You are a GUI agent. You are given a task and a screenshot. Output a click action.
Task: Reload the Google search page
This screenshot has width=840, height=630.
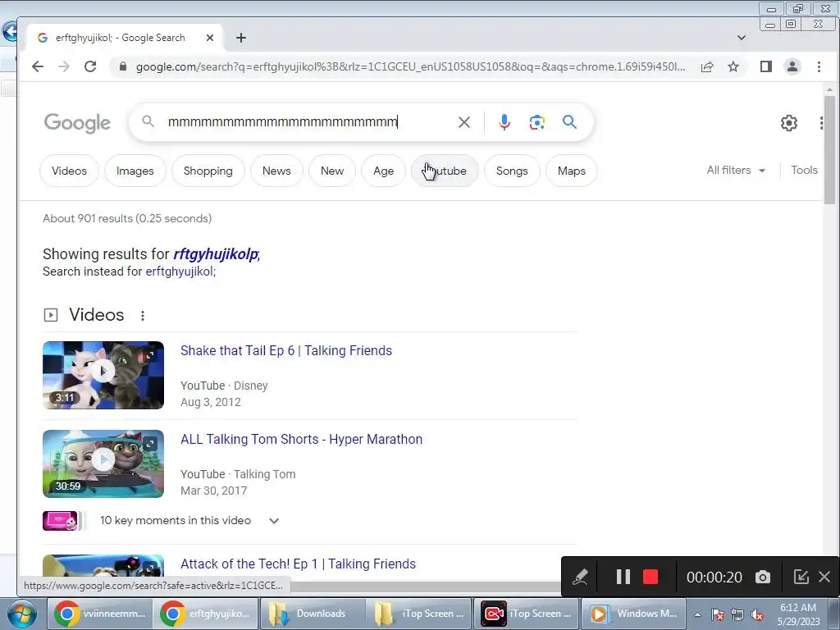pos(90,66)
